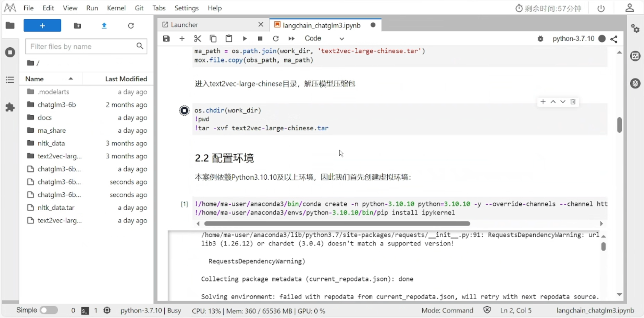The width and height of the screenshot is (644, 318).
Task: Delete the cell via trash icon
Action: 573,102
